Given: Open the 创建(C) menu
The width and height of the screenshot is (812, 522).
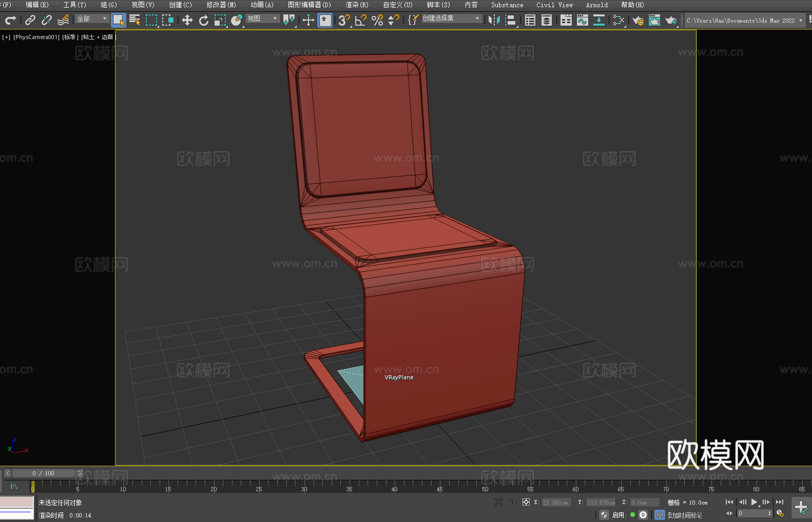Looking at the screenshot, I should [180, 5].
